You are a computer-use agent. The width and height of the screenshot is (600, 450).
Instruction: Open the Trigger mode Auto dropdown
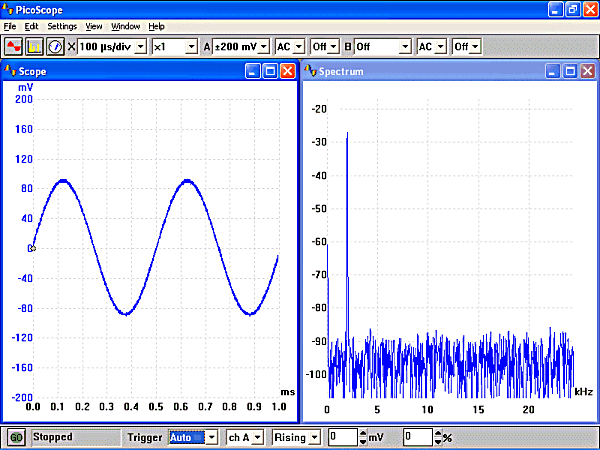click(211, 437)
